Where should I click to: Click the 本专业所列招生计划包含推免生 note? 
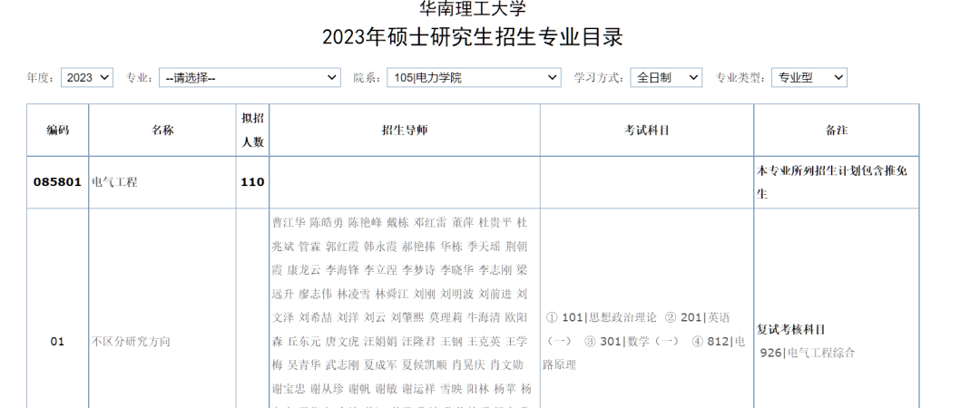832,182
